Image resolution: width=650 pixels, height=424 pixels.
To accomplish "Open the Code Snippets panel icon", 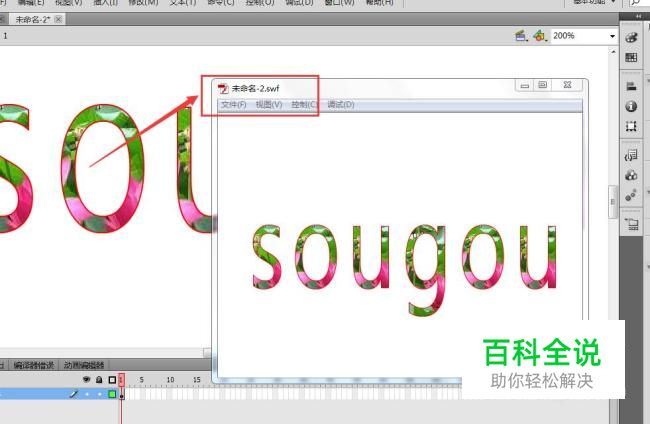I will (x=631, y=156).
